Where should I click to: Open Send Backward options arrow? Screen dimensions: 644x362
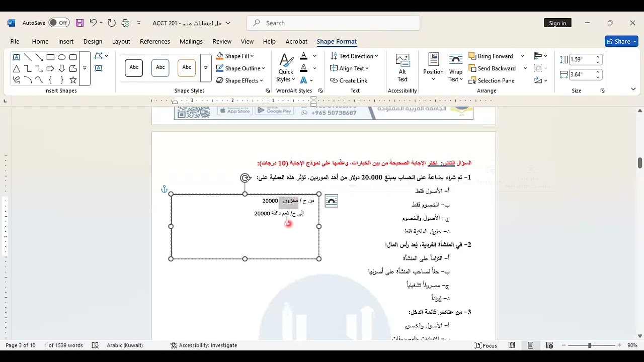(x=525, y=68)
